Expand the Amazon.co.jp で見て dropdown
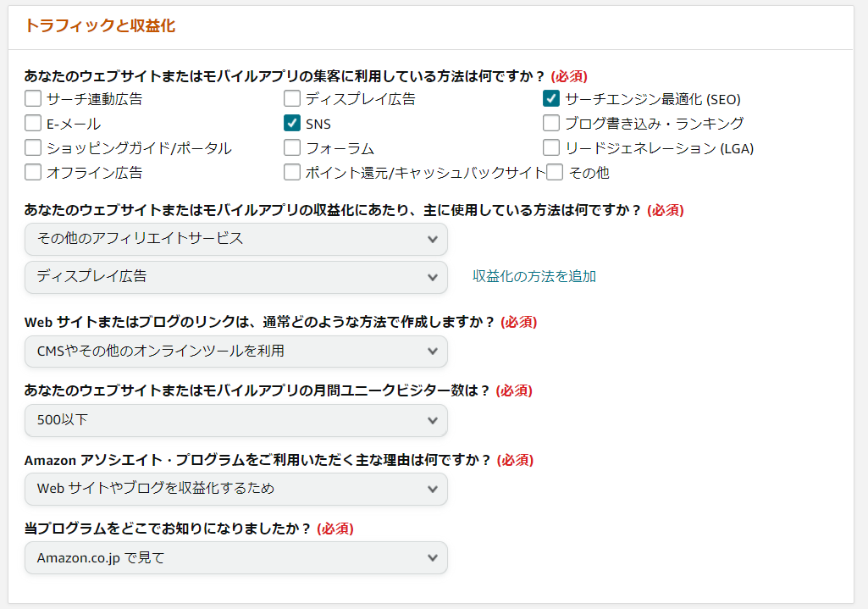 click(236, 558)
